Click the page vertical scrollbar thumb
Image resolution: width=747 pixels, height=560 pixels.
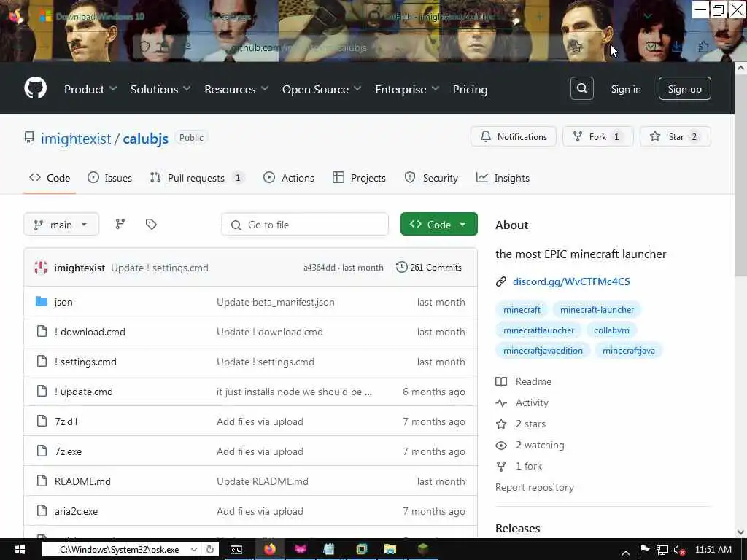pos(740,175)
